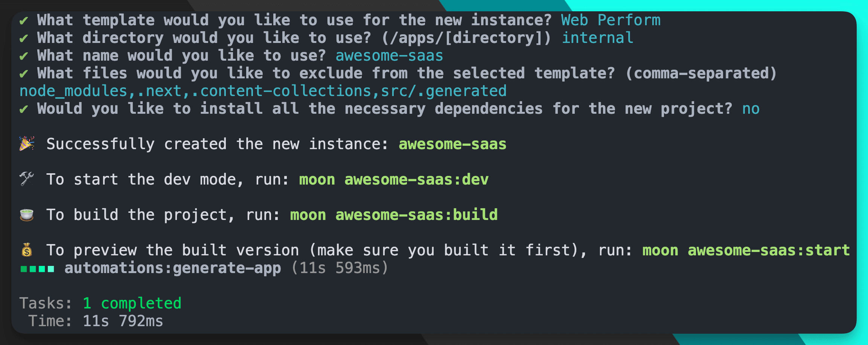Click the "internal" directory answer

click(x=597, y=38)
